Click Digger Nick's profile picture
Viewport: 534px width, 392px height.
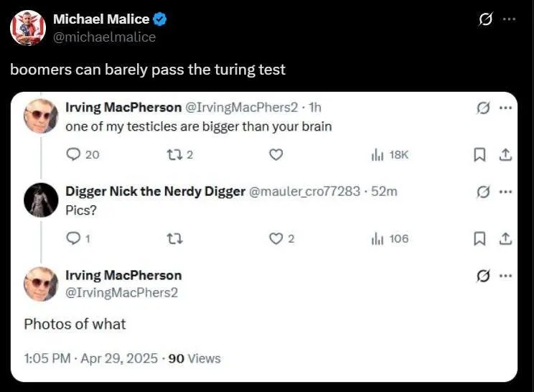(x=39, y=200)
